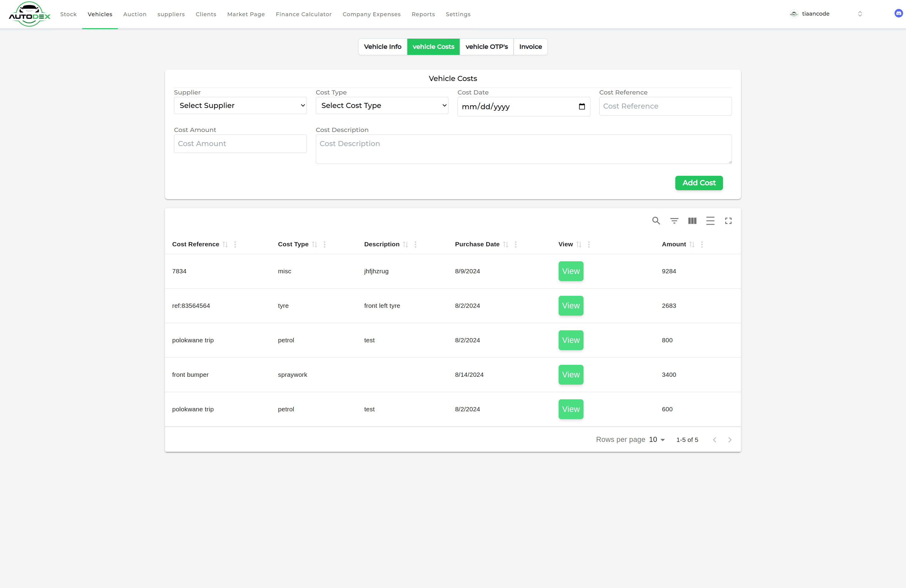Image resolution: width=906 pixels, height=588 pixels.
Task: Go to Auction page
Action: pos(135,14)
